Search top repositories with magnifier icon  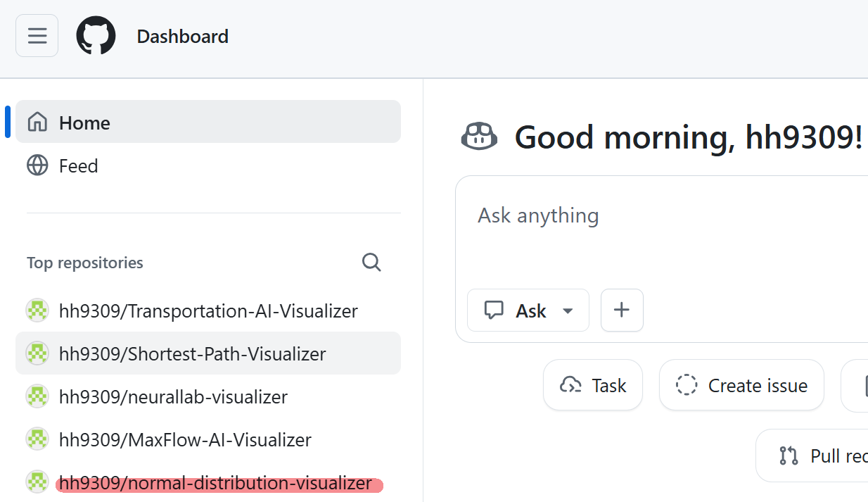(x=371, y=263)
